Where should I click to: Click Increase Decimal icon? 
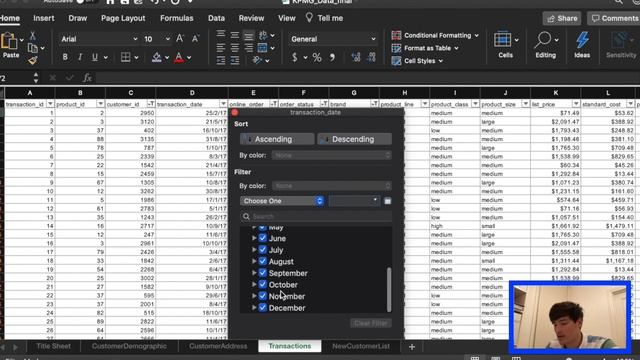click(x=356, y=58)
